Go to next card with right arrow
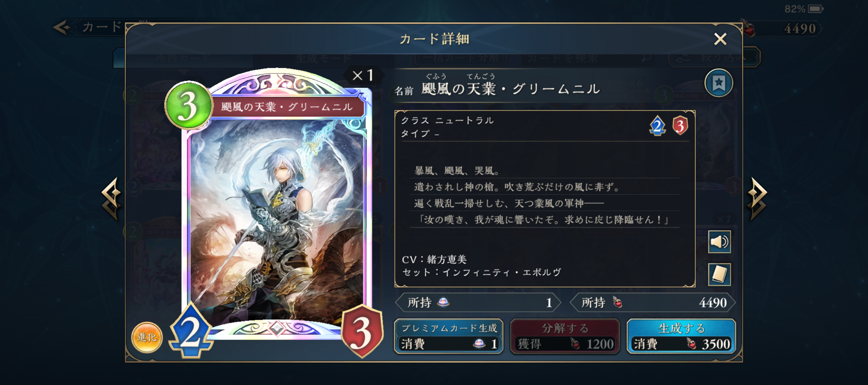Screen dimensions: 868x385 pyautogui.click(x=757, y=198)
